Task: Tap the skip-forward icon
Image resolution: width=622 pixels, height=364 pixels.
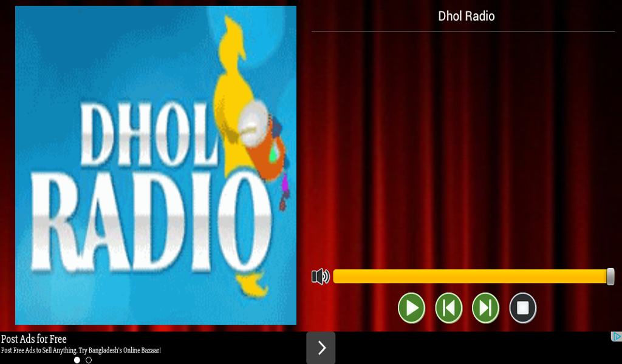Action: click(x=485, y=308)
